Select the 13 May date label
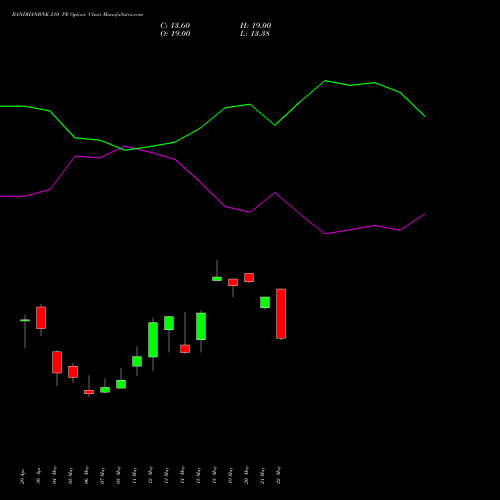Image resolution: width=500 pixels, height=500 pixels. tap(166, 475)
